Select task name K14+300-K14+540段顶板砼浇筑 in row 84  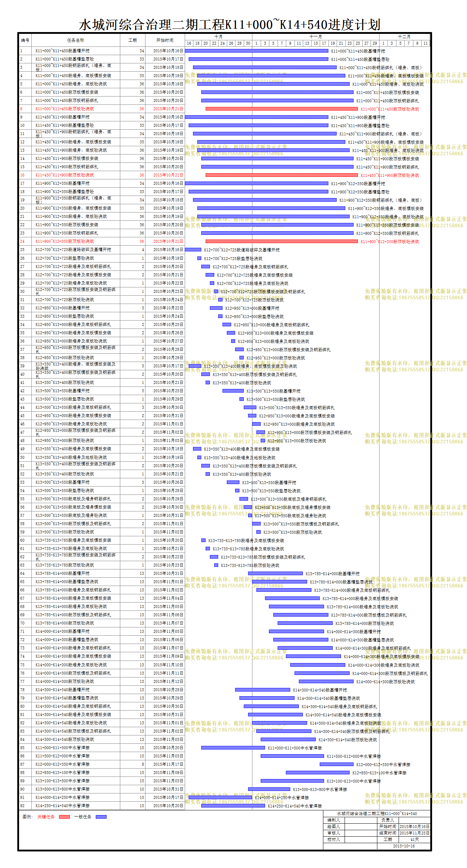tap(65, 739)
